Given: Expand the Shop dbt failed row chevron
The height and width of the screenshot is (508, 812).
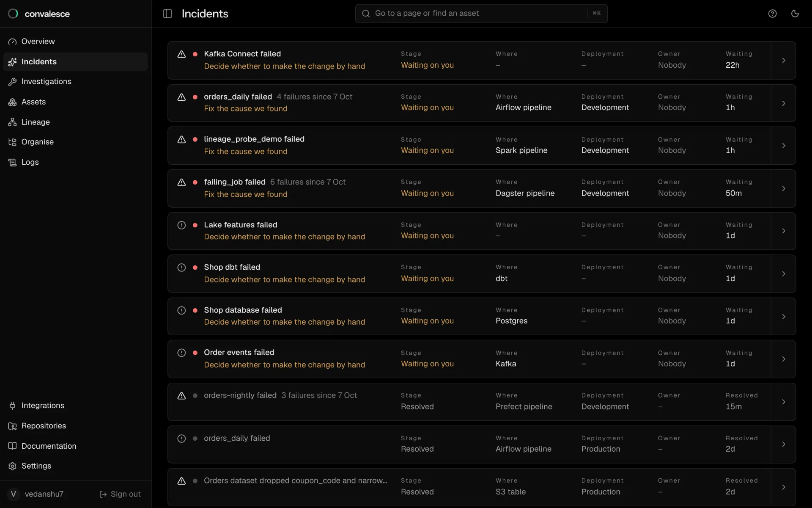Looking at the screenshot, I should [783, 274].
